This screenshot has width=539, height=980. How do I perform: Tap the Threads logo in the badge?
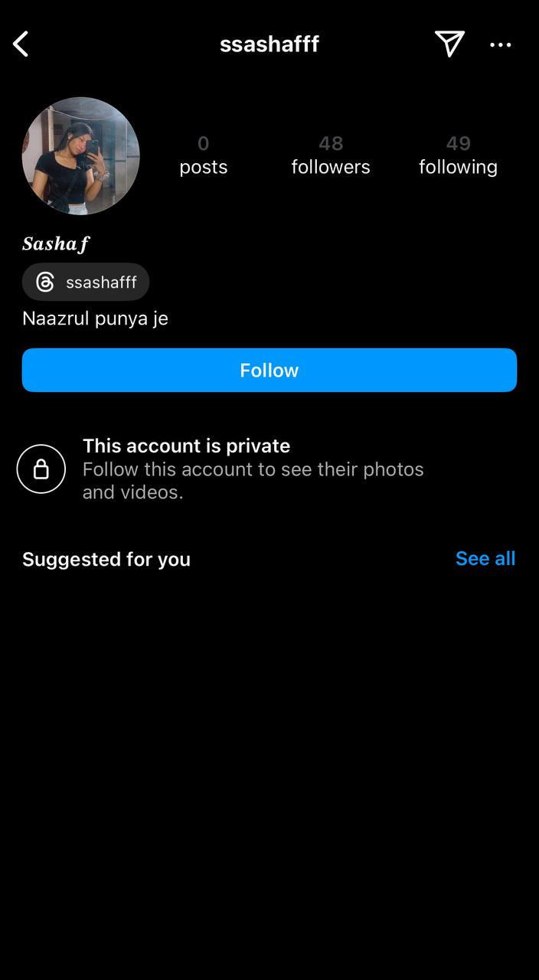pyautogui.click(x=45, y=283)
